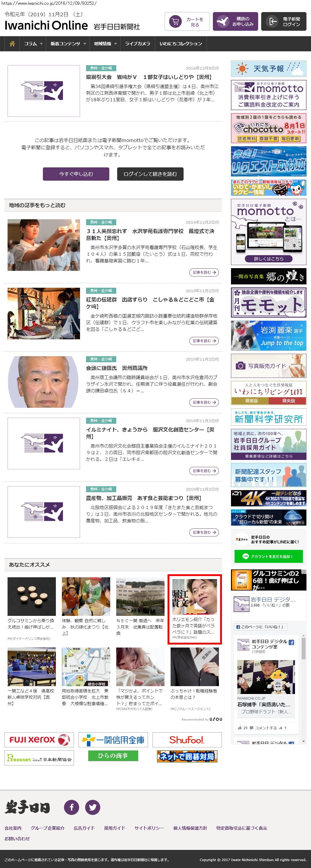The image size is (311, 868).
Task: Open the footer Facebook icon
Action: (x=72, y=807)
